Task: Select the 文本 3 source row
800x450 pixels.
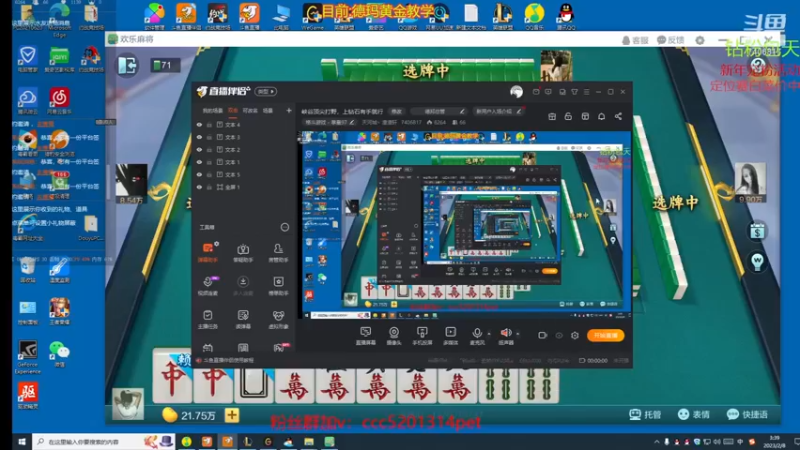Action: click(244, 137)
